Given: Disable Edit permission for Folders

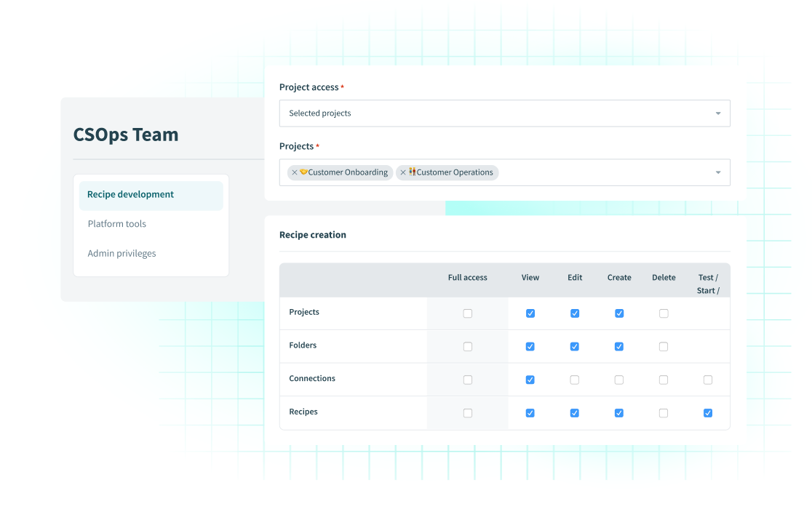Looking at the screenshot, I should [575, 346].
